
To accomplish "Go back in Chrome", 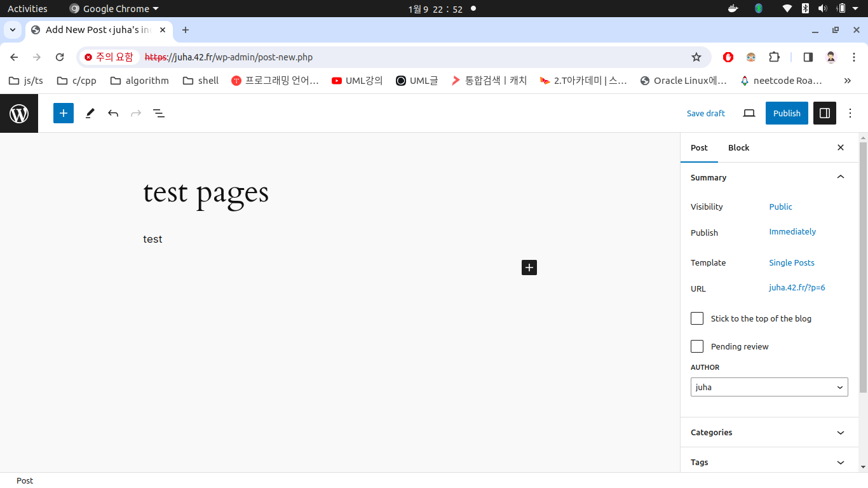I will [x=14, y=57].
